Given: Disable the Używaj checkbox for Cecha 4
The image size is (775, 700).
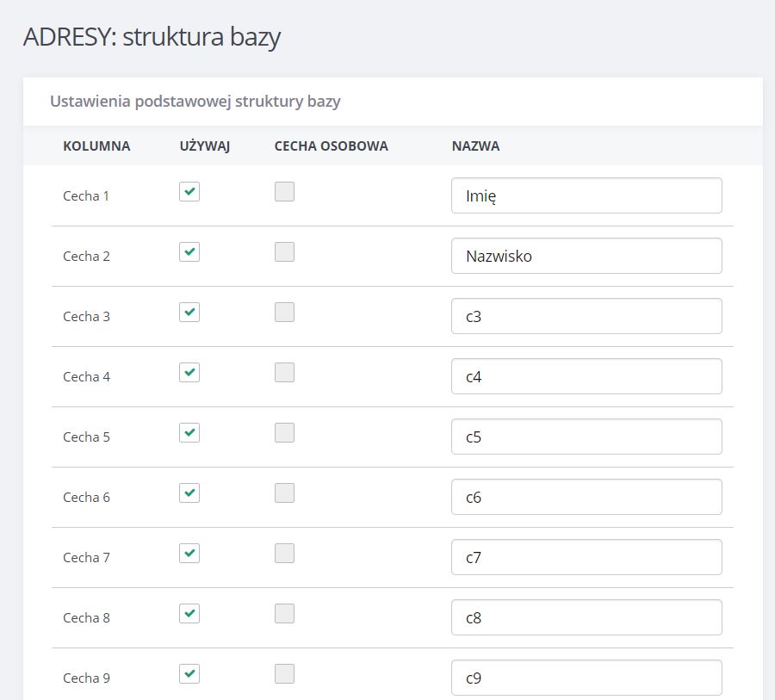Looking at the screenshot, I should tap(189, 373).
